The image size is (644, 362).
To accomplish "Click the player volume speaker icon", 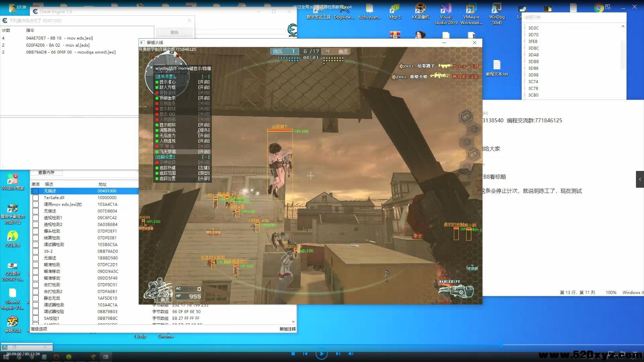I will click(x=351, y=354).
